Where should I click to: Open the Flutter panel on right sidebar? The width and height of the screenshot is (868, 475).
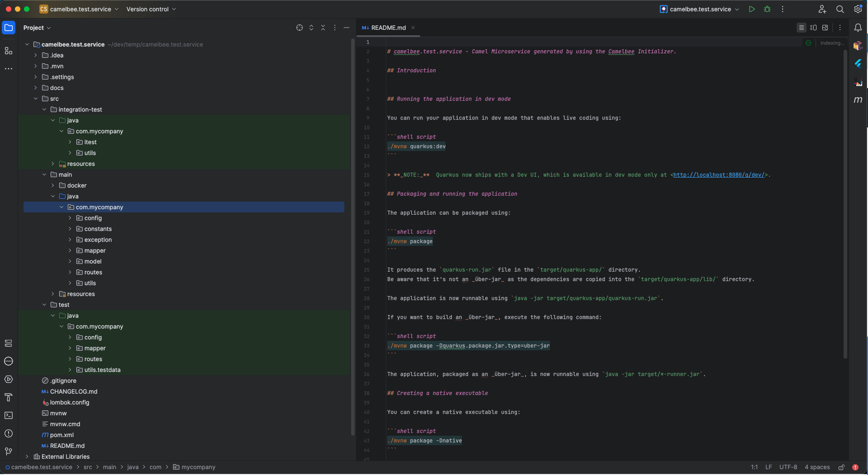[858, 64]
